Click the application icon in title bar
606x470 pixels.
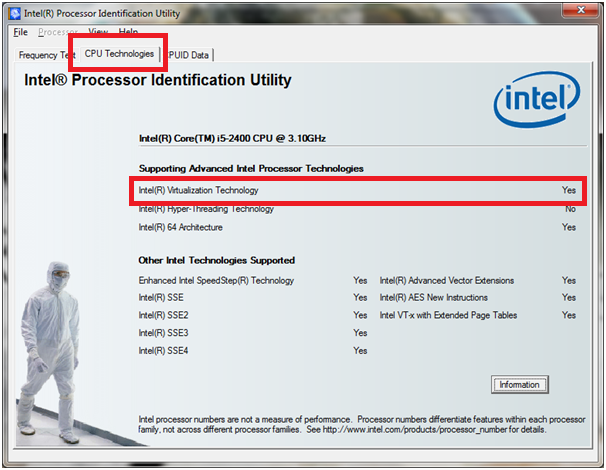pyautogui.click(x=15, y=14)
